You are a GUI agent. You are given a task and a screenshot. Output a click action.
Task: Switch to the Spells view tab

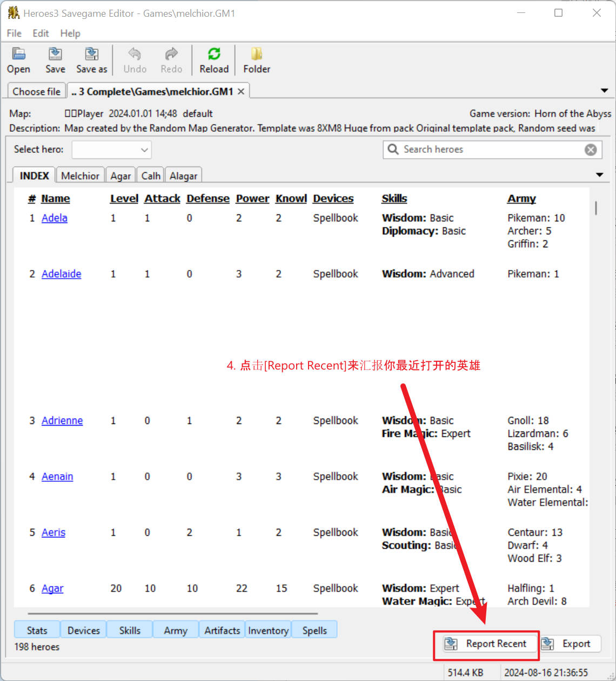[314, 630]
